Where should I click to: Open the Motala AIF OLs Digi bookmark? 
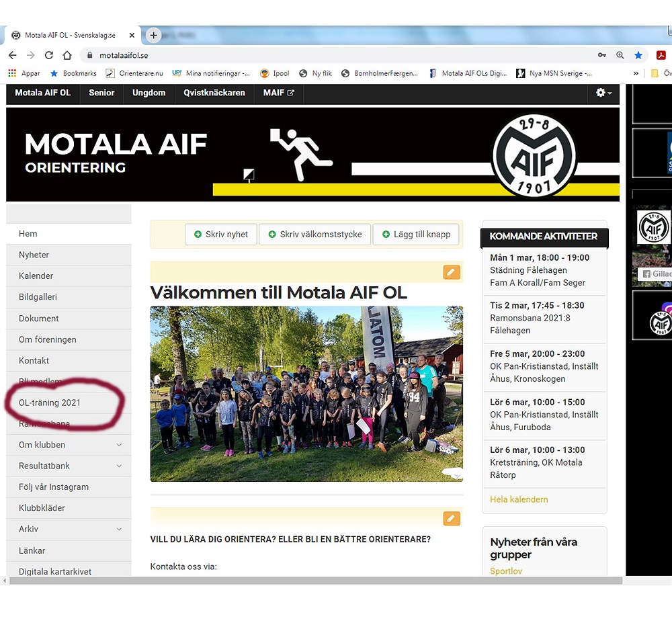pos(468,73)
